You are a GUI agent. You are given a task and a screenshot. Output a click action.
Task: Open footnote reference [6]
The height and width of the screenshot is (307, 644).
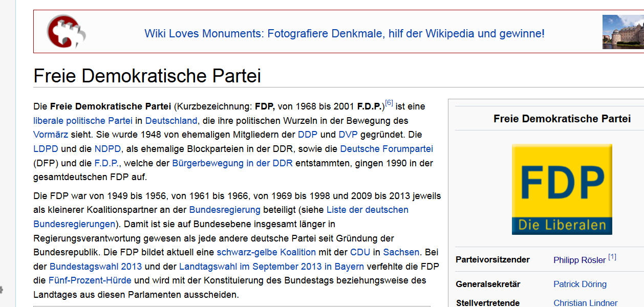(x=389, y=103)
